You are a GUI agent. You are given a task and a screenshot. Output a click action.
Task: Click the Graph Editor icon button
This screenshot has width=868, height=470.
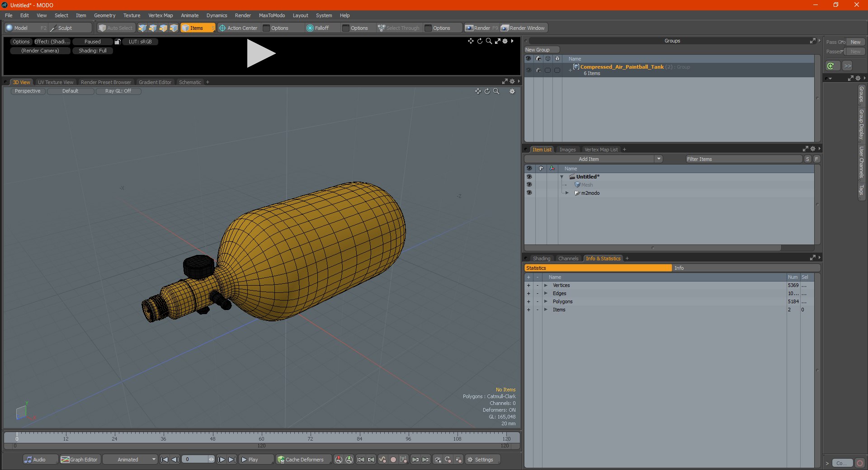point(65,460)
